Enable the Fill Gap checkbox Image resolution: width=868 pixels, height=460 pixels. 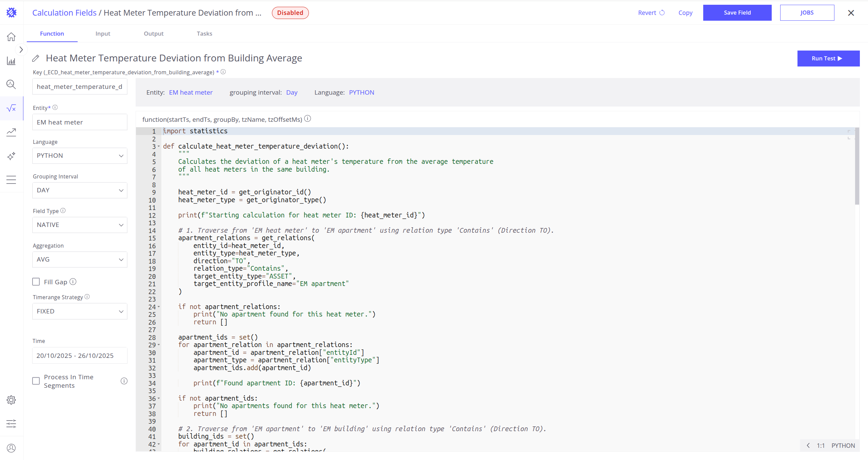[x=36, y=282]
